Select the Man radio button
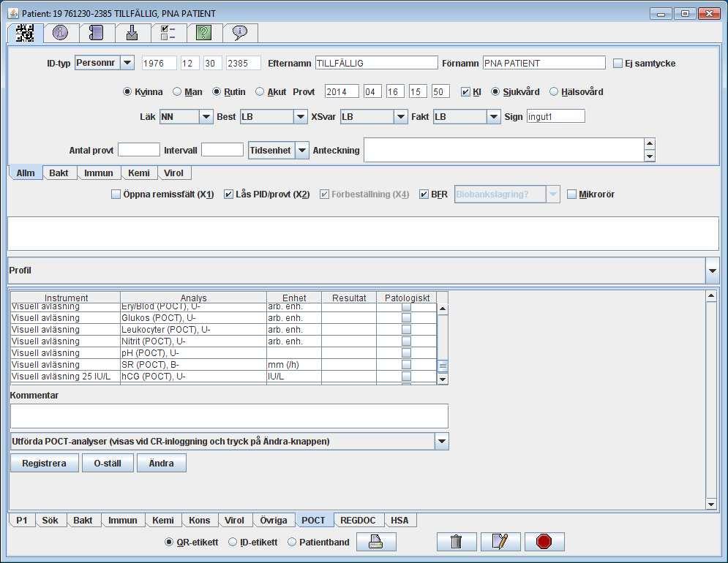This screenshot has width=728, height=563. point(177,92)
